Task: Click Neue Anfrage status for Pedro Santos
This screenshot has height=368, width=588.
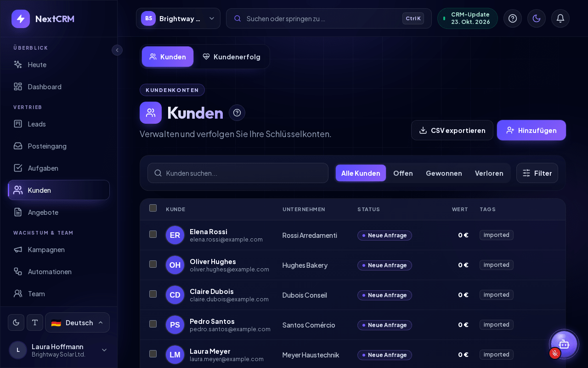Action: 384,325
